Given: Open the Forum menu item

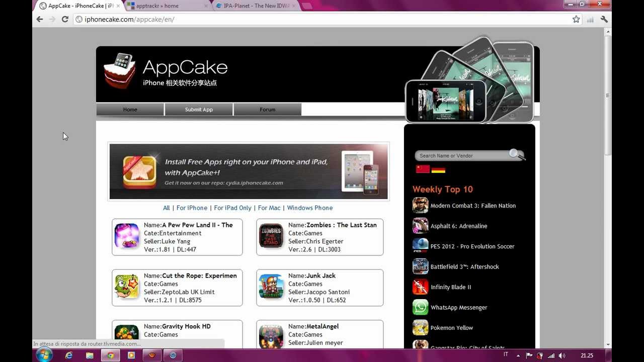Looking at the screenshot, I should 268,109.
